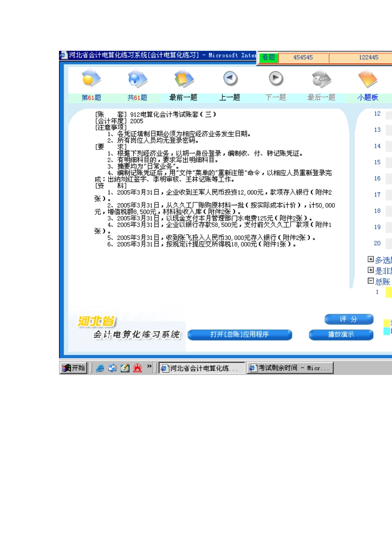Collapse the 总账 tree node
392x555 pixels.
point(371,281)
